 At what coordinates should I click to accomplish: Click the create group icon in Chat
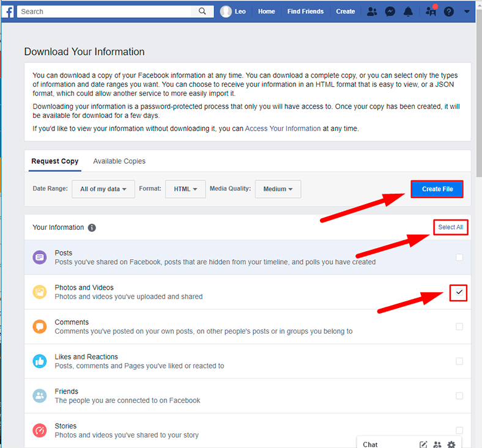point(437,444)
